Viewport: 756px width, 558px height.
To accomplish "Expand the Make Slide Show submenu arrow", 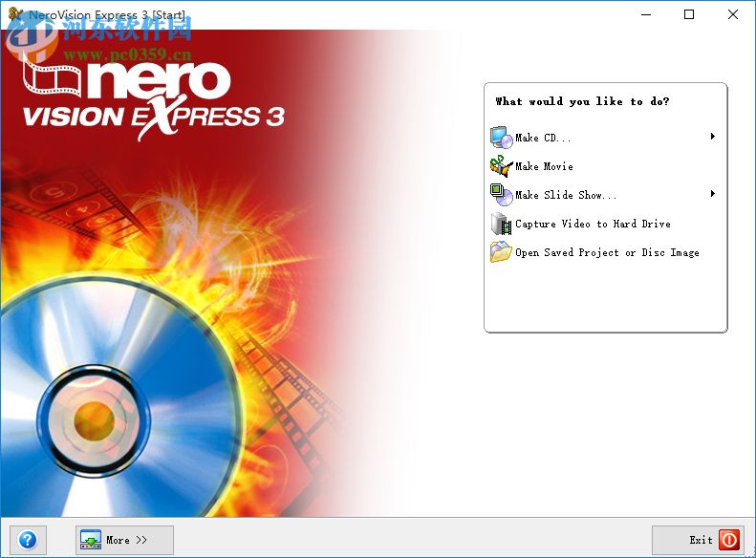I will 713,194.
